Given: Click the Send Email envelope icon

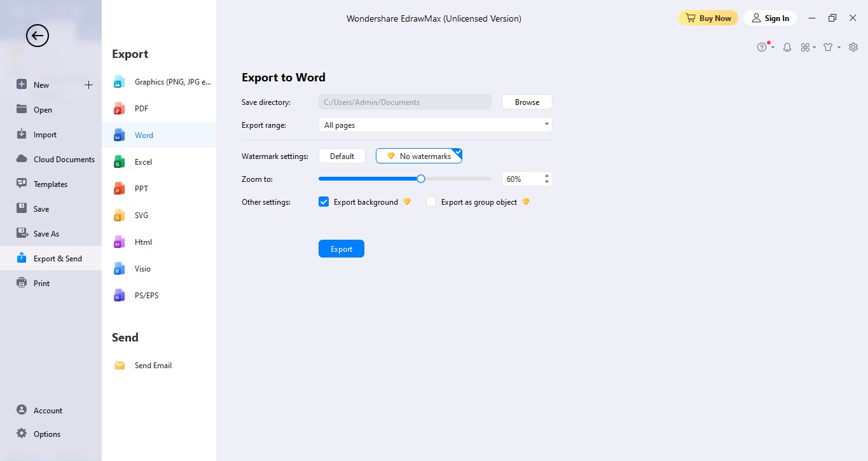Looking at the screenshot, I should tap(120, 366).
